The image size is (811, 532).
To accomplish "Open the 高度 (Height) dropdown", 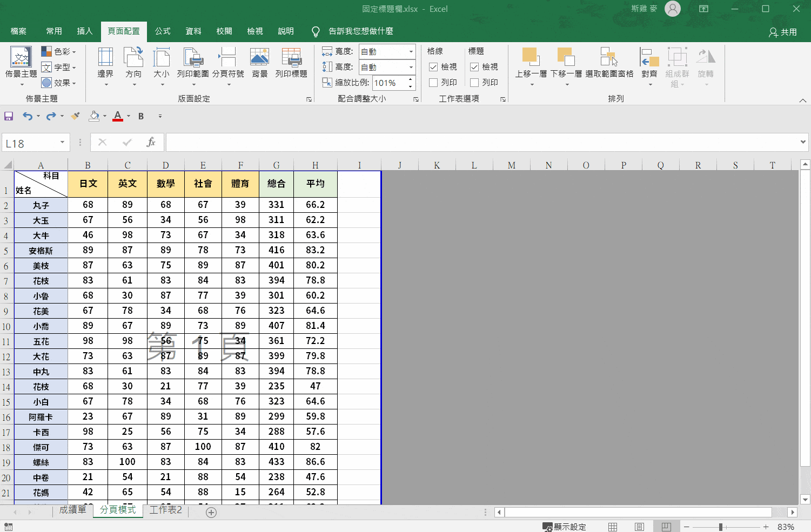I will coord(411,67).
